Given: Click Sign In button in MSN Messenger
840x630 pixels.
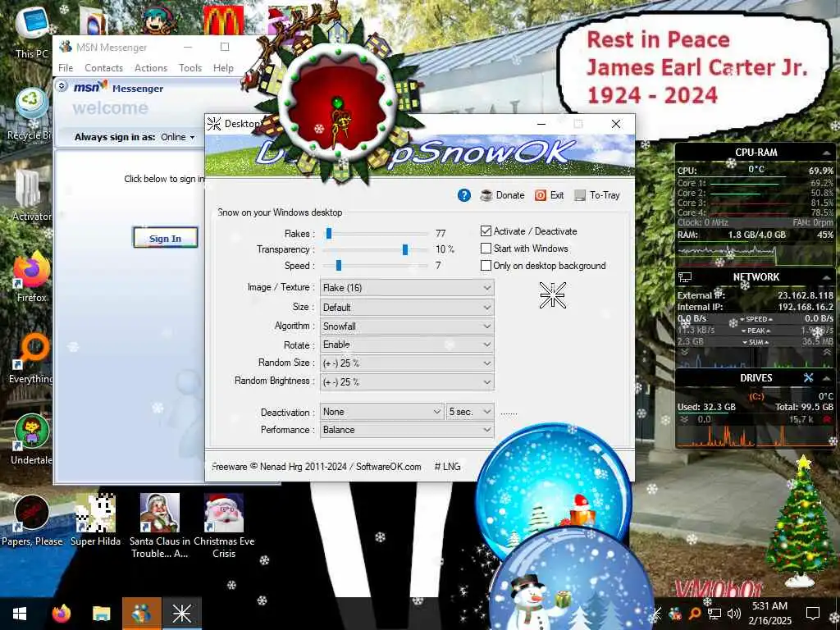Looking at the screenshot, I should point(165,238).
